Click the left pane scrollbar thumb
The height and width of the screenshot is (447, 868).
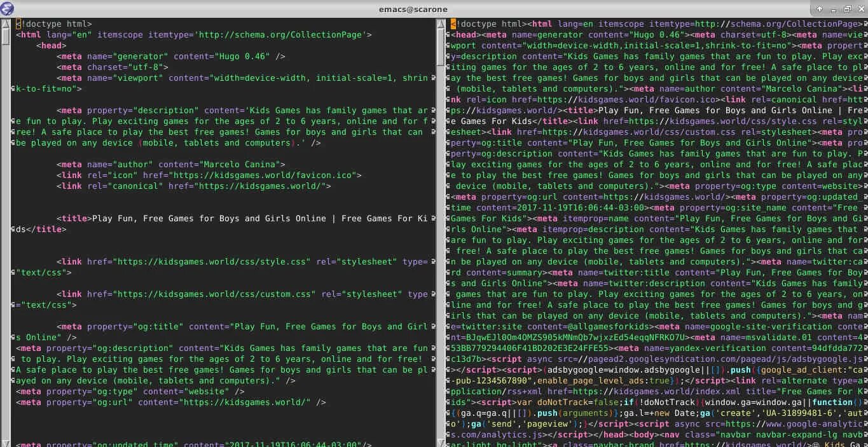click(x=5, y=37)
